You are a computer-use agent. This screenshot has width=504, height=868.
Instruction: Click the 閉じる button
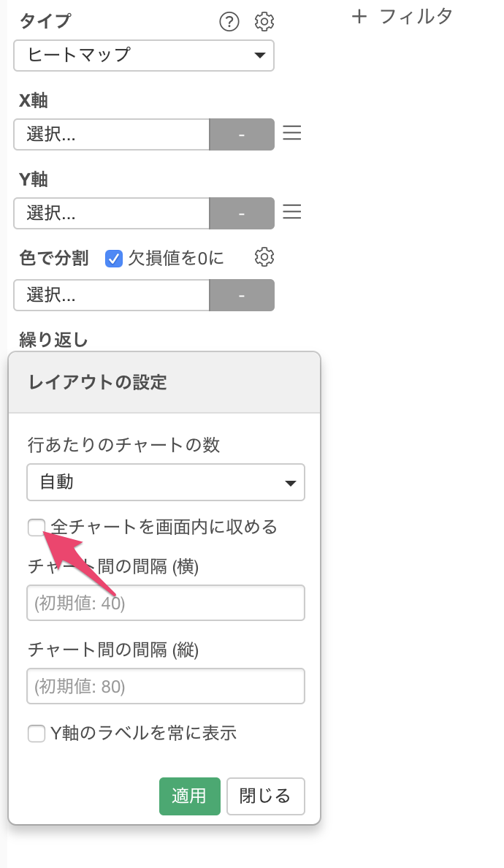pos(266,796)
